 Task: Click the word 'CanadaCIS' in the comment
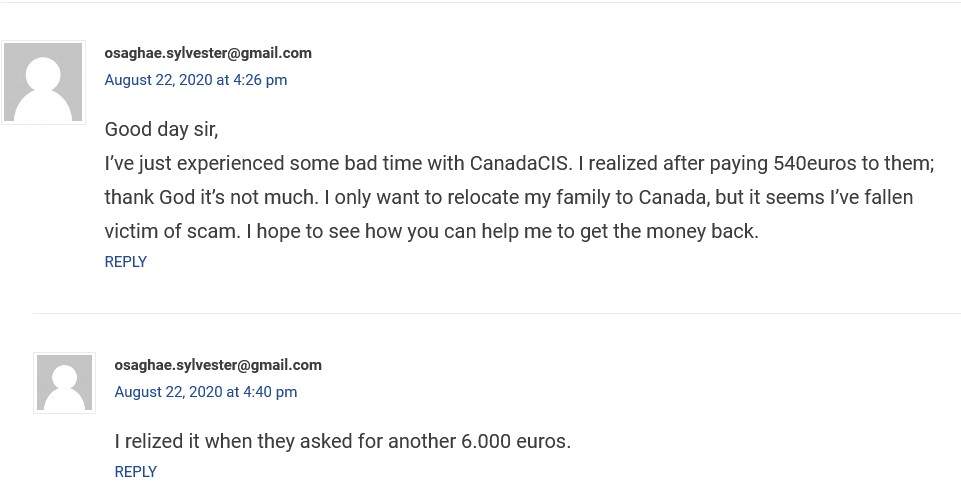pos(519,164)
